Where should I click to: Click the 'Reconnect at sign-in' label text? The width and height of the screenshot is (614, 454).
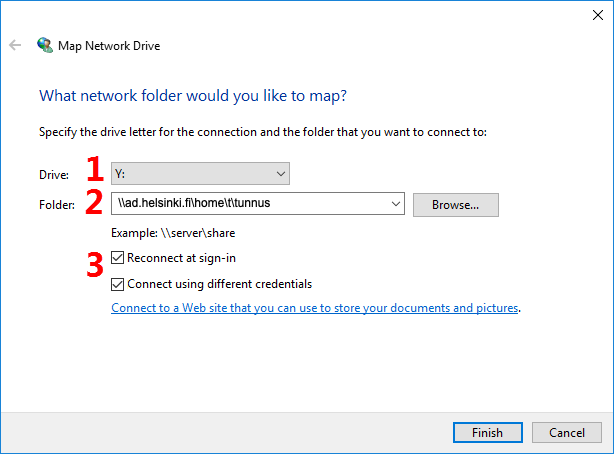tap(181, 258)
